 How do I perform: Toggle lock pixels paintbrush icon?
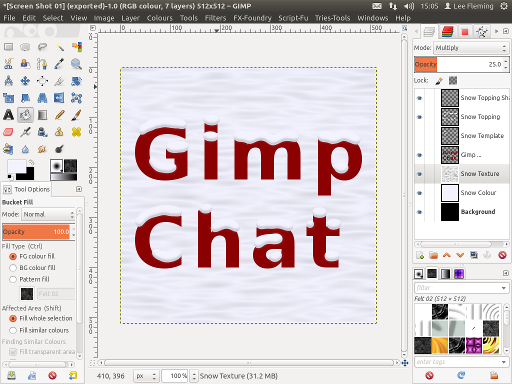point(439,81)
